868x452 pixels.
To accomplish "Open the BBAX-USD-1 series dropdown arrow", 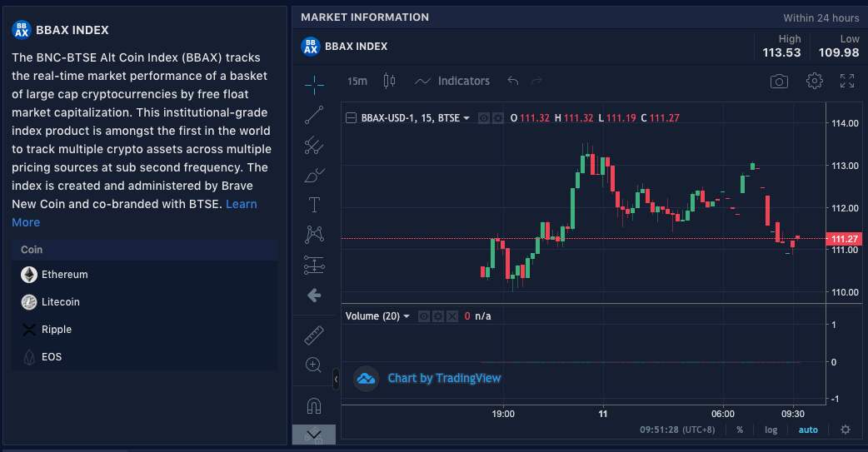I will [x=466, y=118].
